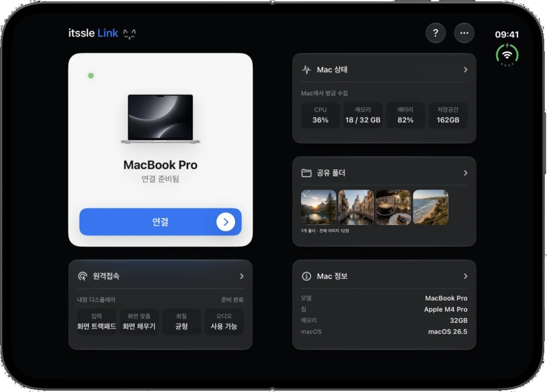Open the Mac 상태 header
The width and height of the screenshot is (547, 392).
384,70
